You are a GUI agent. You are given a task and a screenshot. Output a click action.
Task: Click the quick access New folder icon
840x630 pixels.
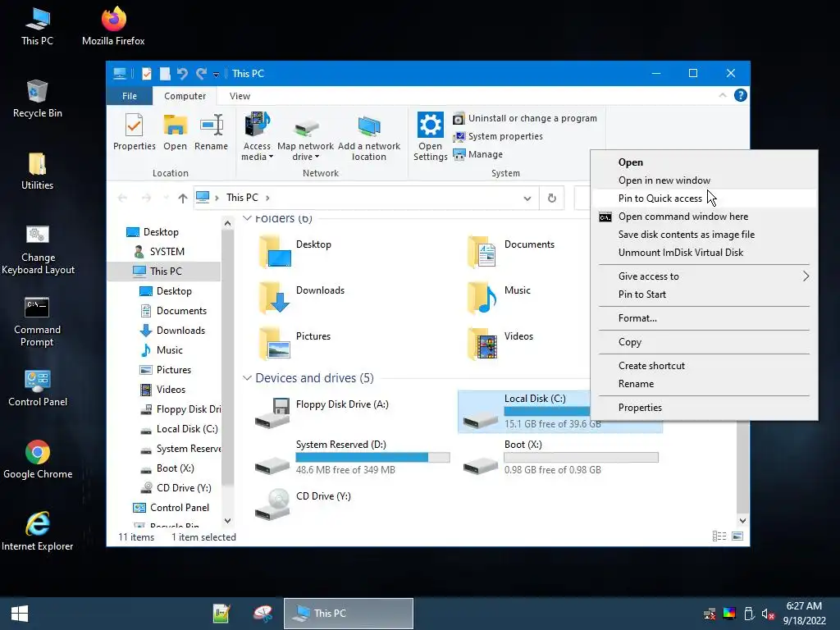(x=165, y=73)
